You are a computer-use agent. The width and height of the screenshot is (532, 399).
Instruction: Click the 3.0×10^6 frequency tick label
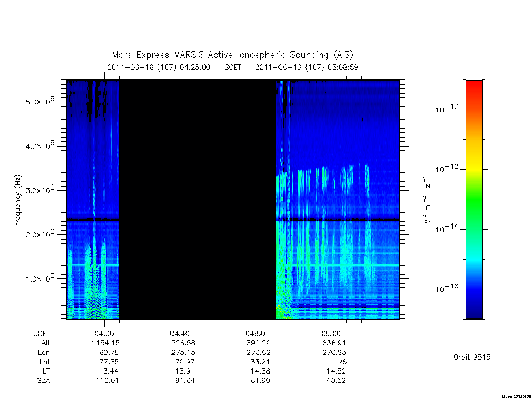40,190
